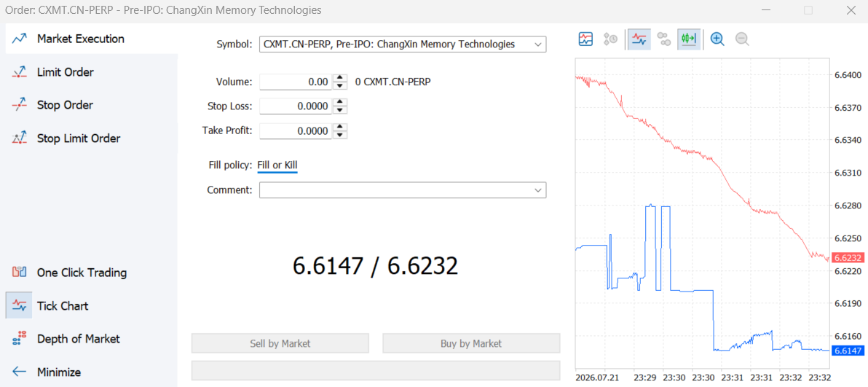Click the grayed arrows-and-clock toolbar icon
868x387 pixels.
(x=611, y=39)
